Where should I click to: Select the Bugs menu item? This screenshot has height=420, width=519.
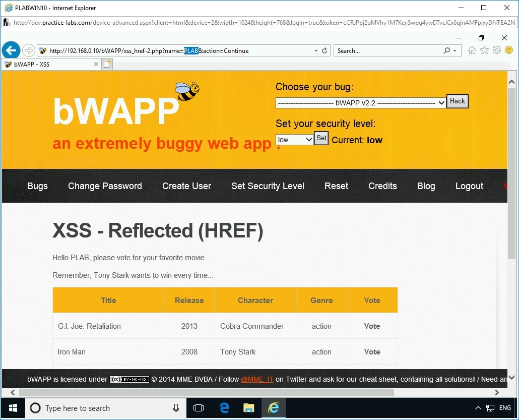click(x=37, y=186)
